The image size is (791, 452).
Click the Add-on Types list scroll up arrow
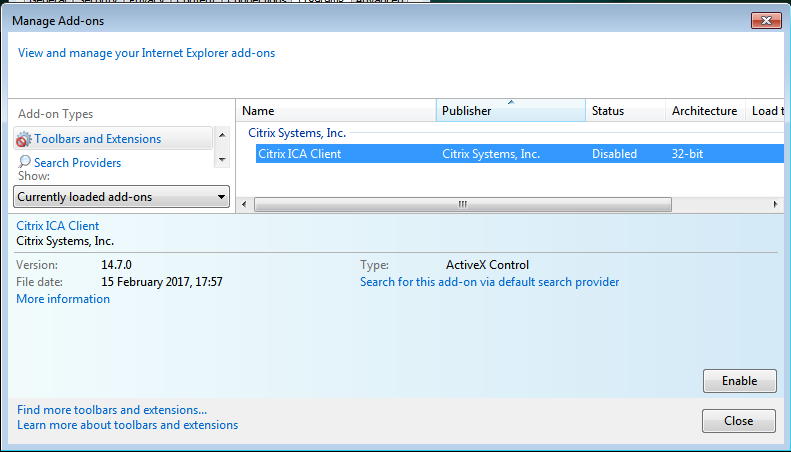click(x=222, y=132)
